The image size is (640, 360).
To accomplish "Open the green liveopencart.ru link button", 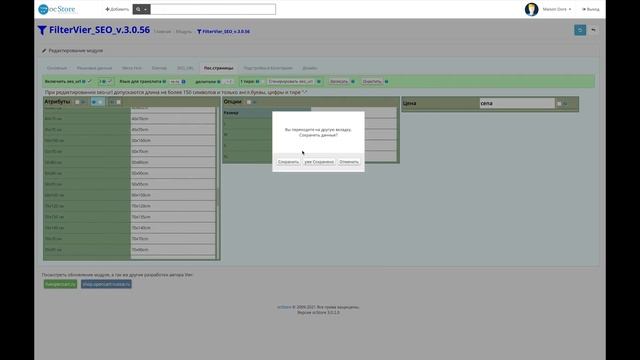I will coord(60,284).
